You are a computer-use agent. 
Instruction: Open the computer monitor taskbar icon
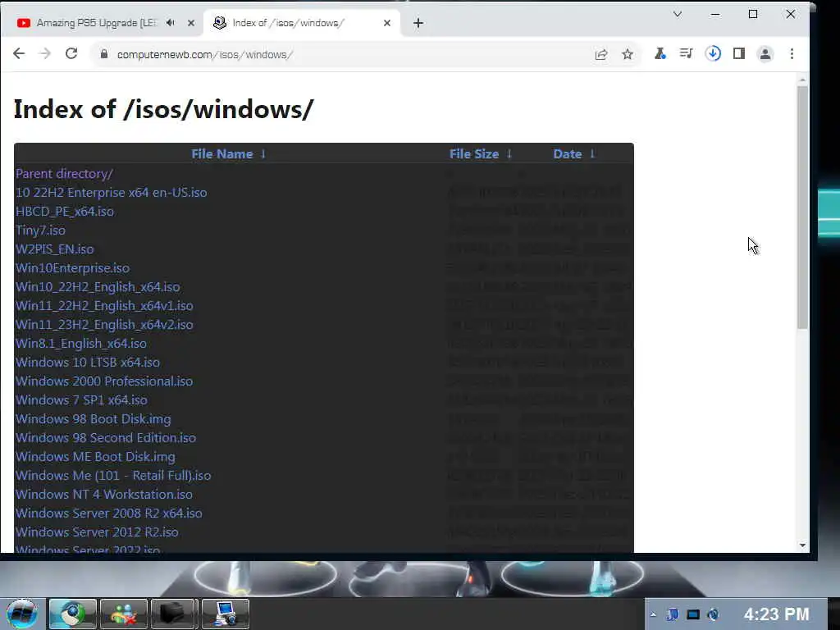pyautogui.click(x=226, y=614)
